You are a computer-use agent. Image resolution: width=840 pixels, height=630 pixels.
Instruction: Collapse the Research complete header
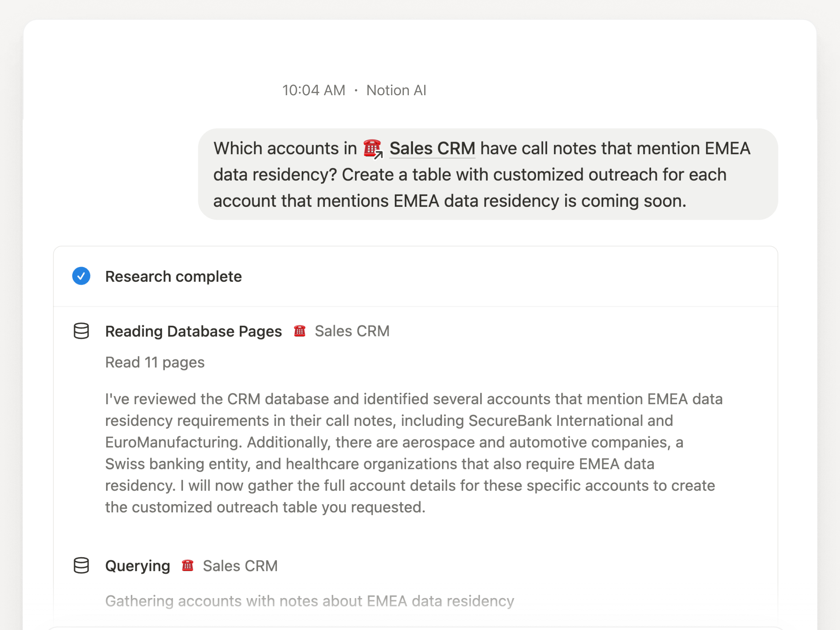[x=415, y=276]
